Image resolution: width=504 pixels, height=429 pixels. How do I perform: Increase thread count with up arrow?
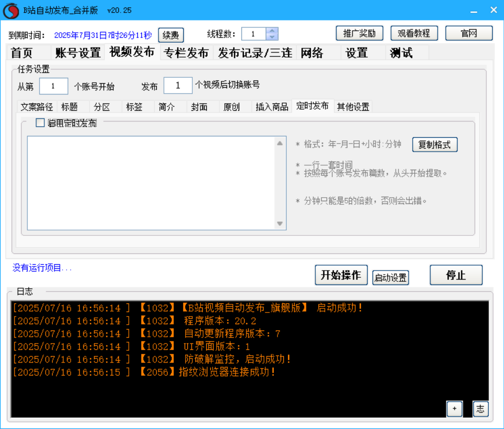tap(272, 31)
